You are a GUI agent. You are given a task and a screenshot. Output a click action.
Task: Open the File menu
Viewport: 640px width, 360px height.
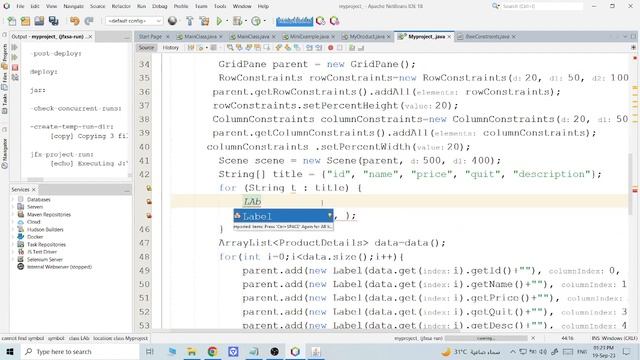click(x=20, y=7)
